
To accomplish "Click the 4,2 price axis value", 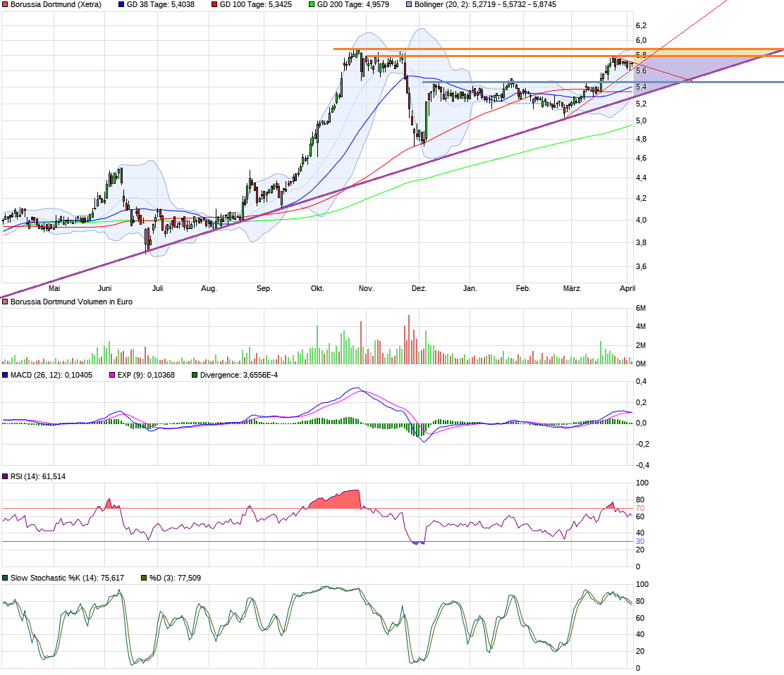I will point(641,199).
